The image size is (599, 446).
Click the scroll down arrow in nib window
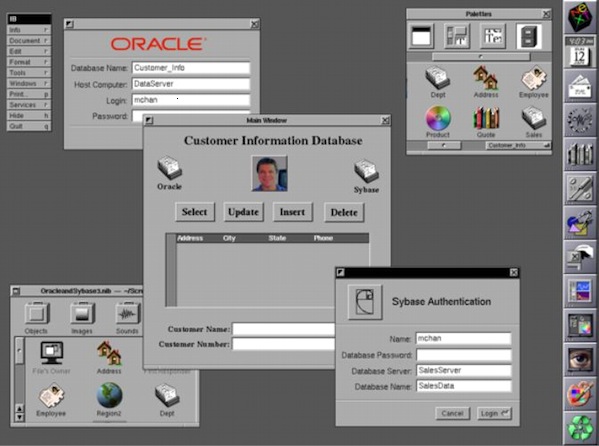[x=19, y=417]
